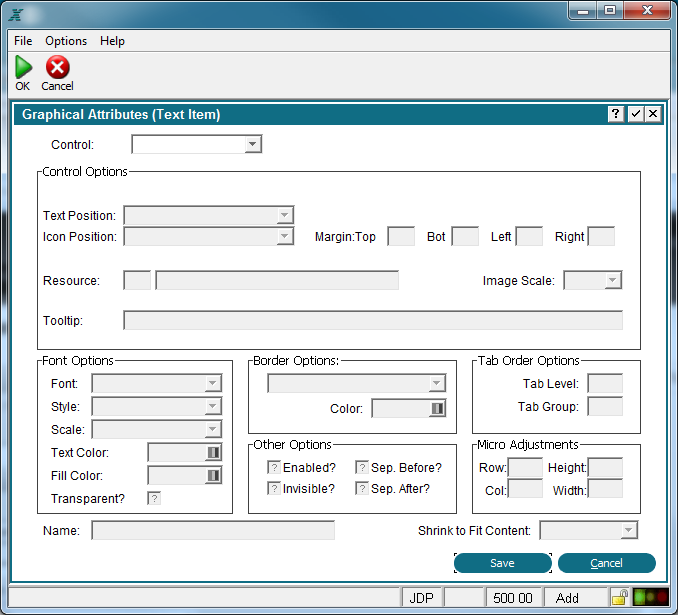678x615 pixels.
Task: Click the Row micro adjustment field
Action: pyautogui.click(x=525, y=468)
